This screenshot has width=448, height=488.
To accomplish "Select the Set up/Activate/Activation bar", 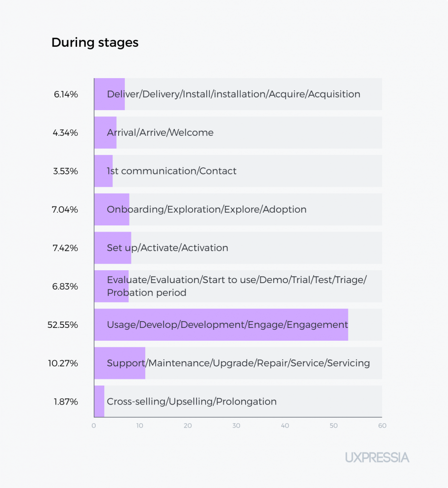I will pyautogui.click(x=112, y=248).
